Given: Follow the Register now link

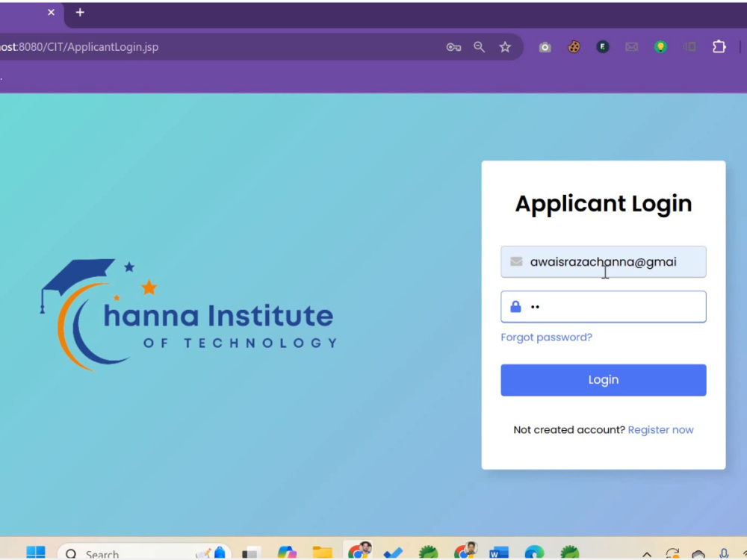Looking at the screenshot, I should [661, 430].
